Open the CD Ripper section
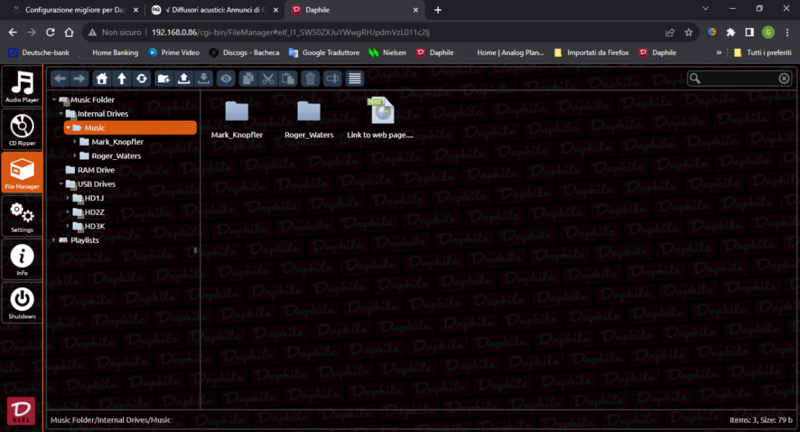This screenshot has height=432, width=800. 21,129
